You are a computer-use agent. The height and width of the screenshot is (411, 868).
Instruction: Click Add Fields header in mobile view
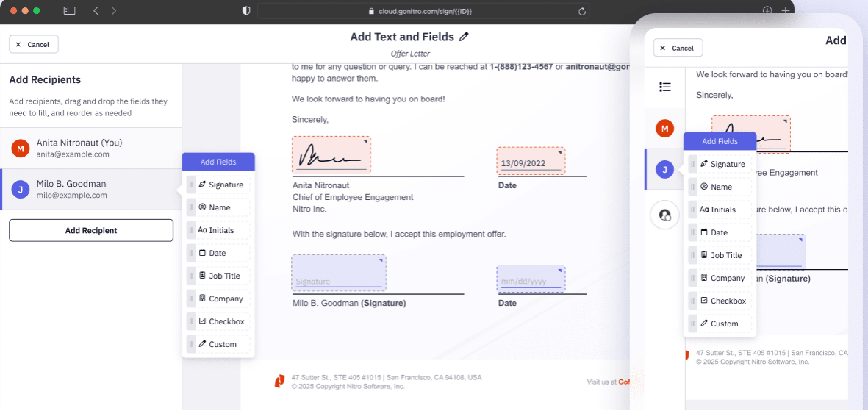(x=720, y=141)
